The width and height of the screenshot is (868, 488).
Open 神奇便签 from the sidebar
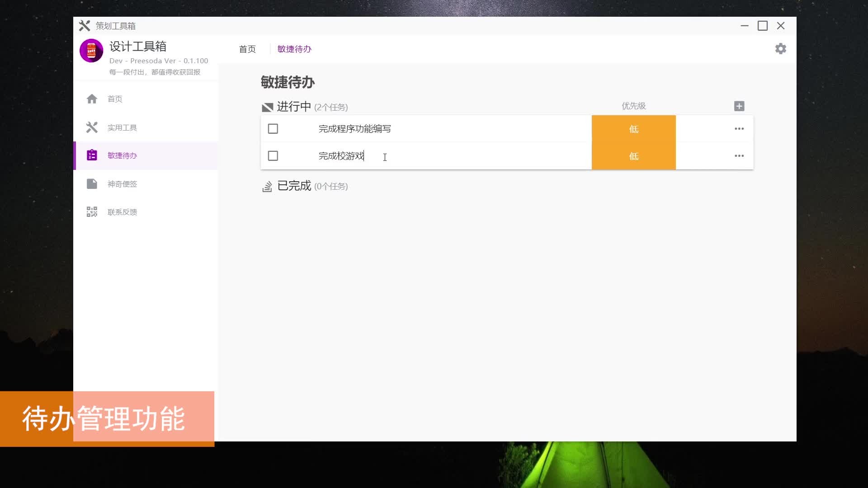(x=122, y=184)
